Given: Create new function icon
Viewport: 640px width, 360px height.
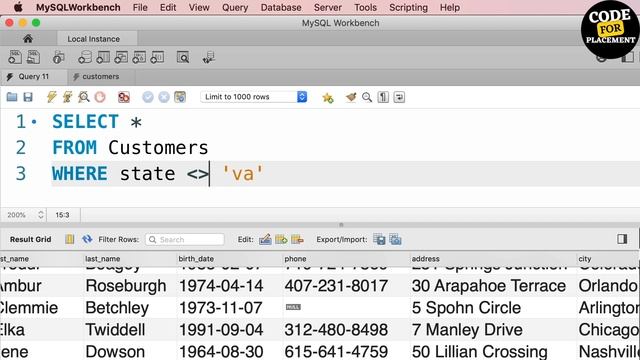Looking at the screenshot, I should coord(157,58).
